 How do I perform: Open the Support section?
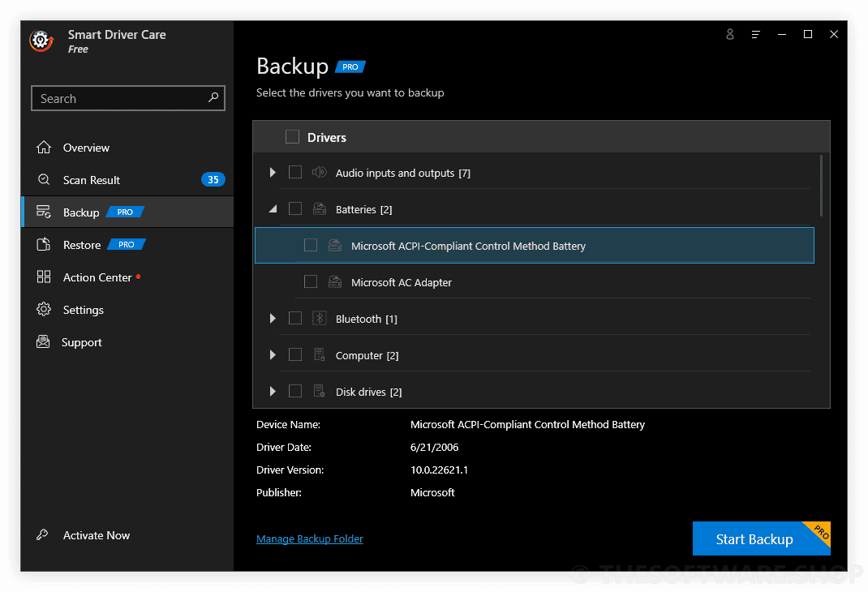(x=127, y=342)
